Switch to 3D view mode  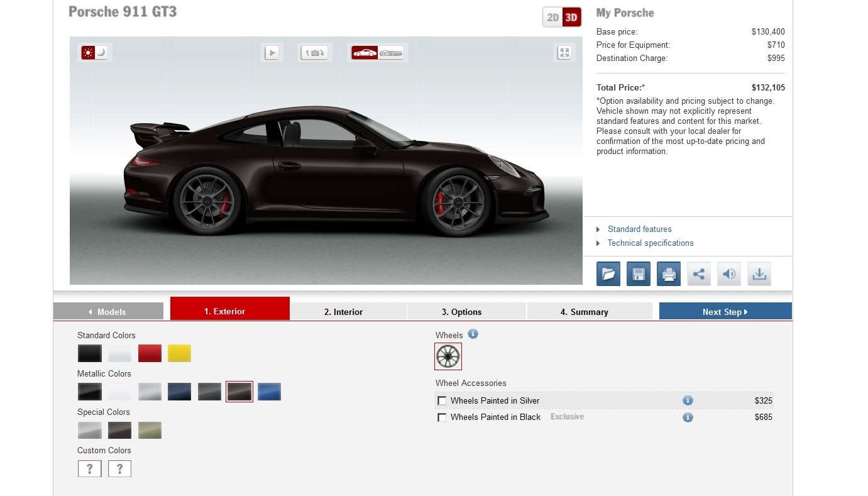pyautogui.click(x=571, y=18)
